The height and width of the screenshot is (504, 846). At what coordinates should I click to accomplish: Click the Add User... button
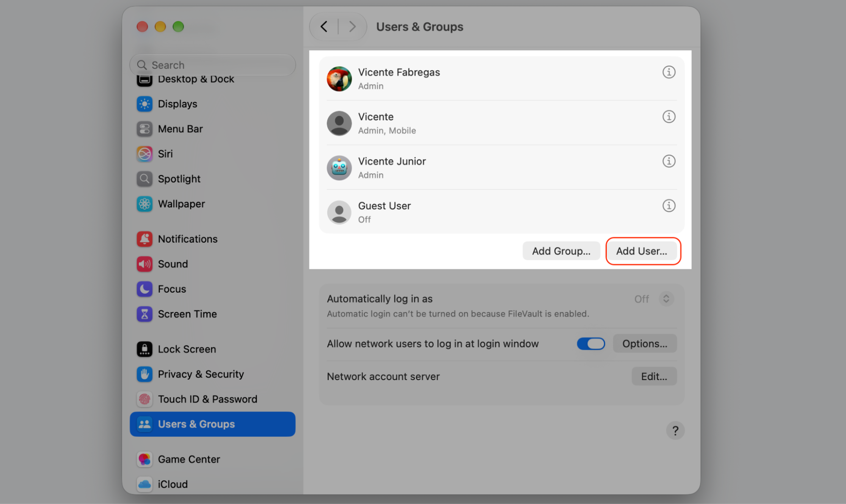642,251
